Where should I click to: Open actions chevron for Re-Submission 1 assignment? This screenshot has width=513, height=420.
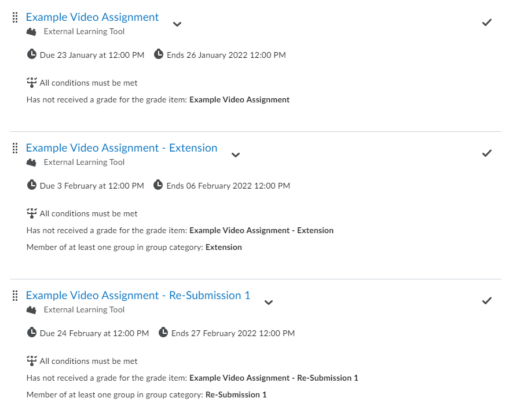pos(268,303)
